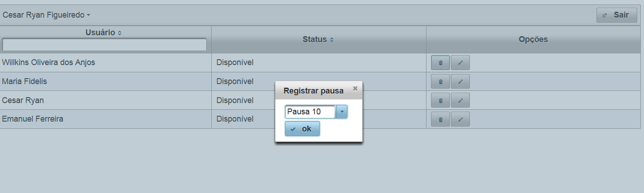Confirm pause with ok button
The height and width of the screenshot is (193, 644).
pos(302,129)
